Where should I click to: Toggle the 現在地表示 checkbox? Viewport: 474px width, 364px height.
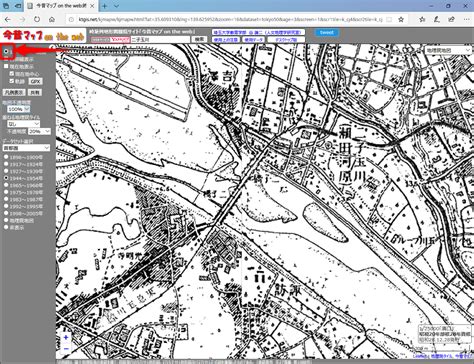(6, 66)
